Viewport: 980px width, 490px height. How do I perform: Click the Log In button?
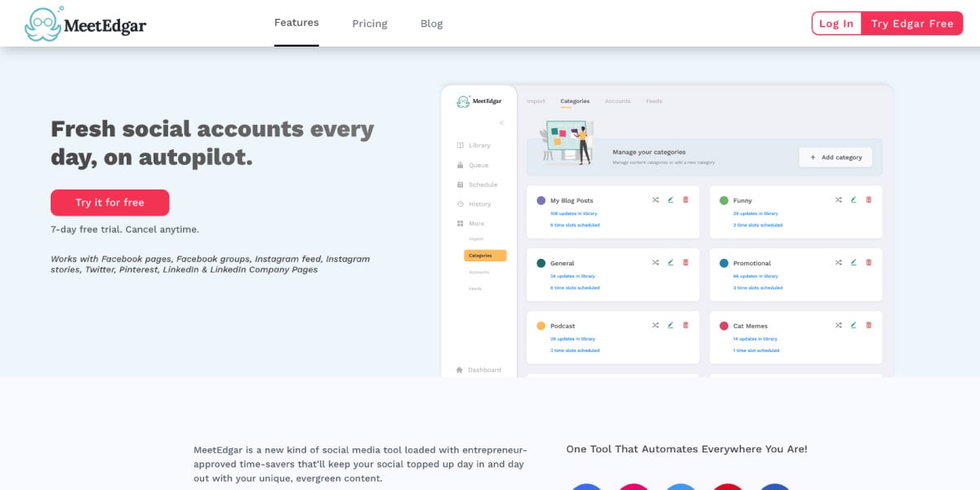[836, 24]
